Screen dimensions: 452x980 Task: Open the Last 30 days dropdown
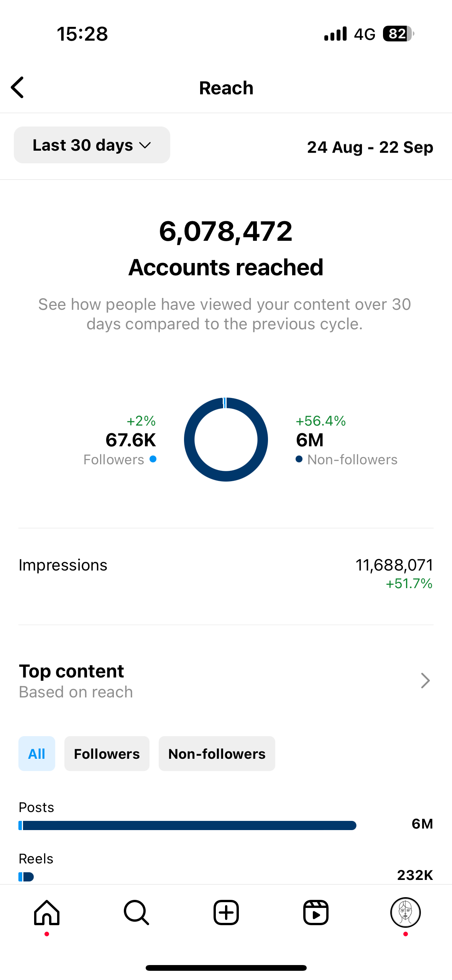click(x=92, y=145)
